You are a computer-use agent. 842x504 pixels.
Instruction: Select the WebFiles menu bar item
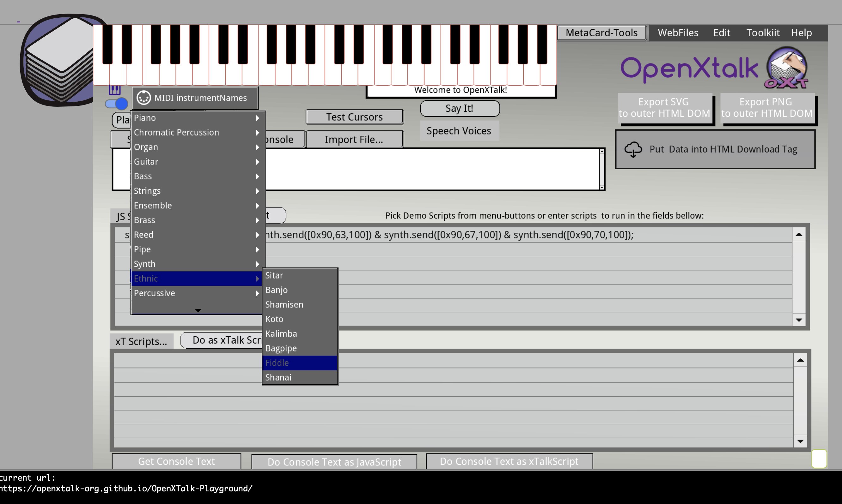677,33
